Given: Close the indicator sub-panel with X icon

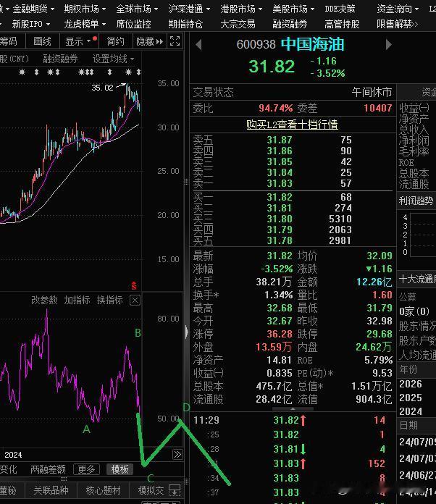Looking at the screenshot, I should pyautogui.click(x=135, y=301).
